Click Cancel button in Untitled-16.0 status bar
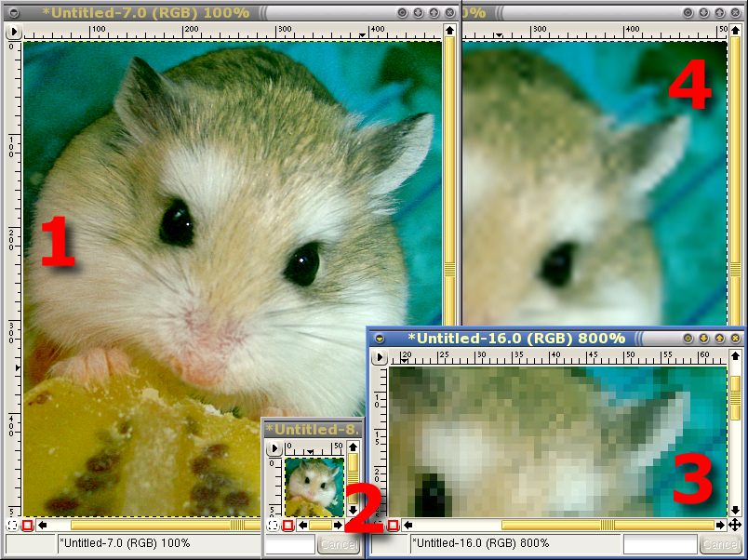The image size is (748, 560). click(x=720, y=544)
